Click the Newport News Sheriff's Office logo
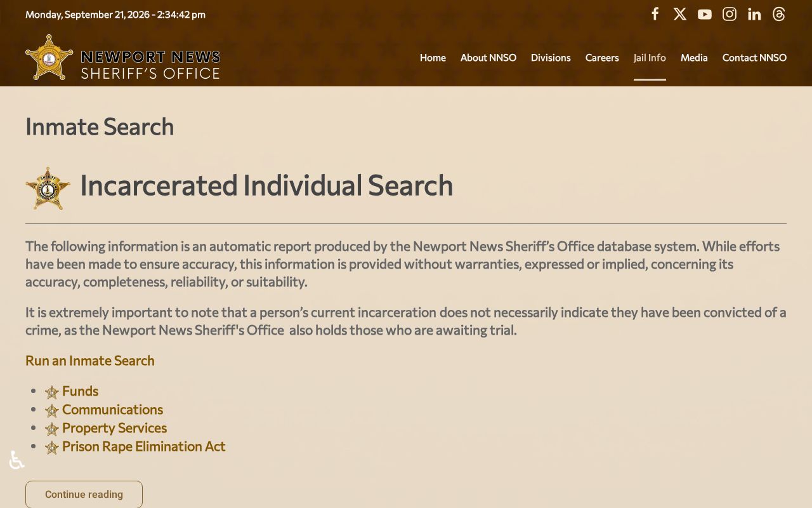812x508 pixels. tap(123, 57)
